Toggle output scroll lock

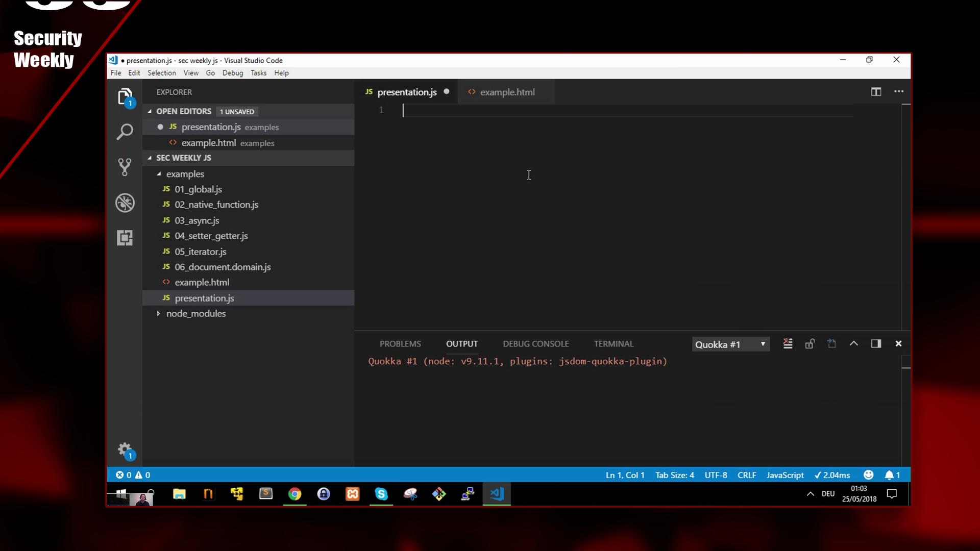point(810,344)
